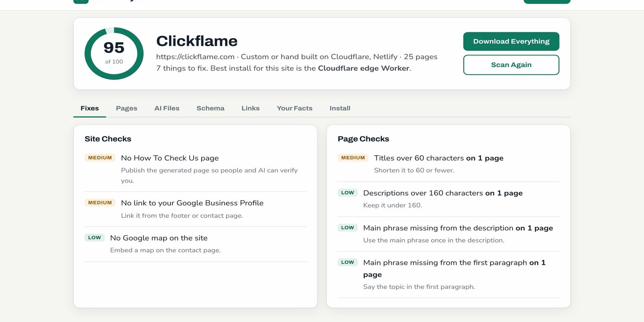Screen dimensions: 644x322
Task: Click 'Link it from the footer or contact page.'
Action: pos(182,216)
